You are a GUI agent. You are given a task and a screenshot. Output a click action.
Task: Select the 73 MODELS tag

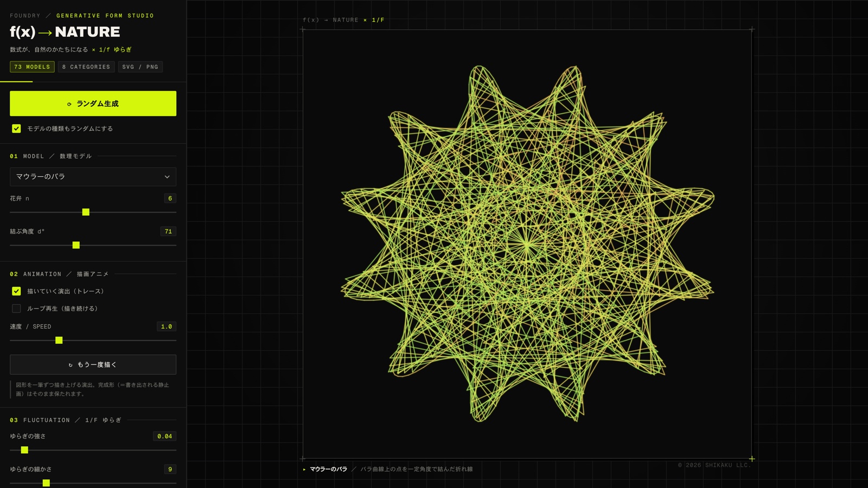(32, 67)
